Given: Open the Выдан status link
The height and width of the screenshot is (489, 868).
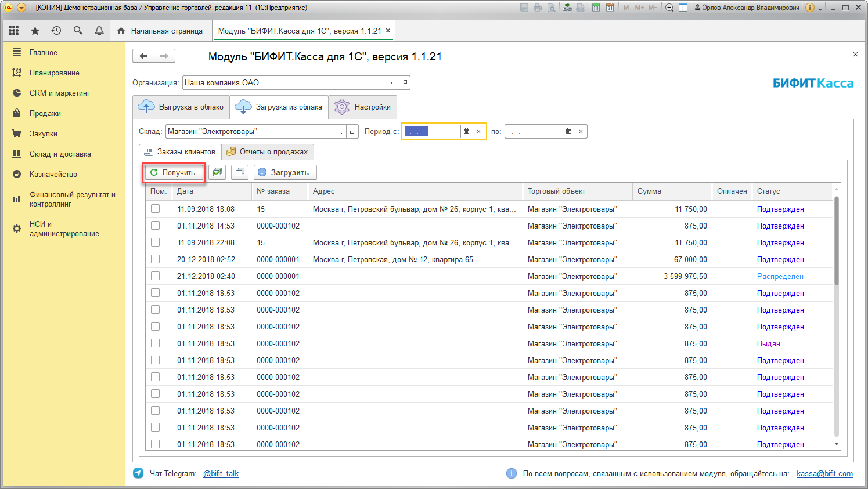Looking at the screenshot, I should point(768,343).
